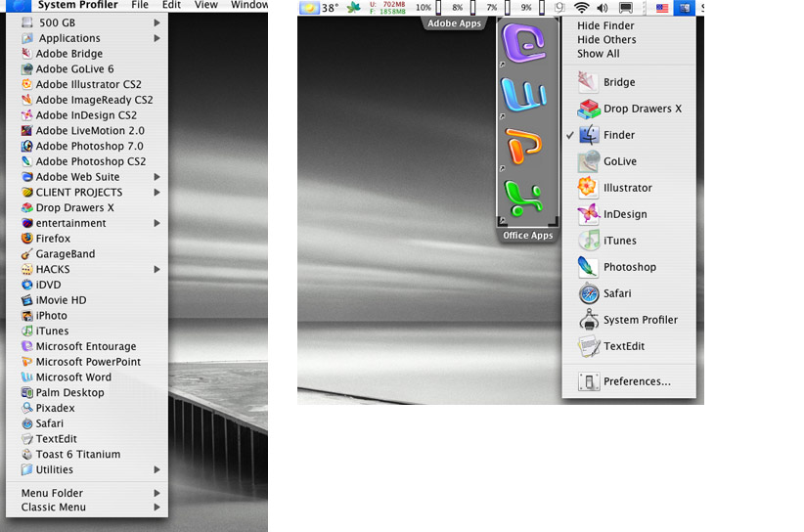The image size is (804, 532).
Task: Launch Adobe Photoshop CS2
Action: tap(87, 161)
